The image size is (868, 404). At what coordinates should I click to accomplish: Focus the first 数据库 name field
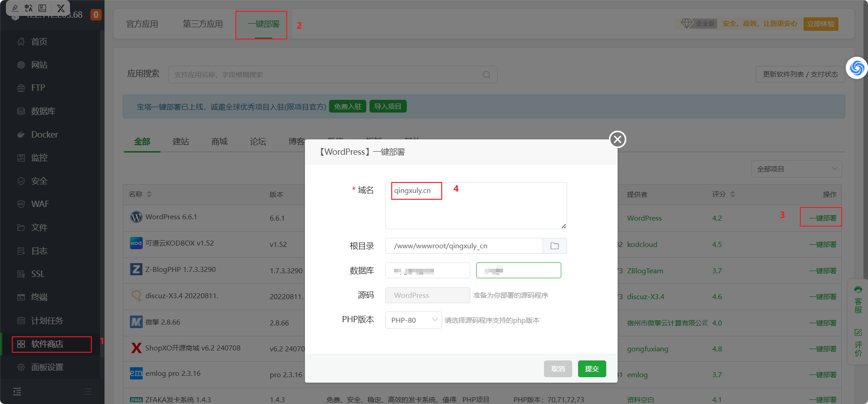pos(428,271)
